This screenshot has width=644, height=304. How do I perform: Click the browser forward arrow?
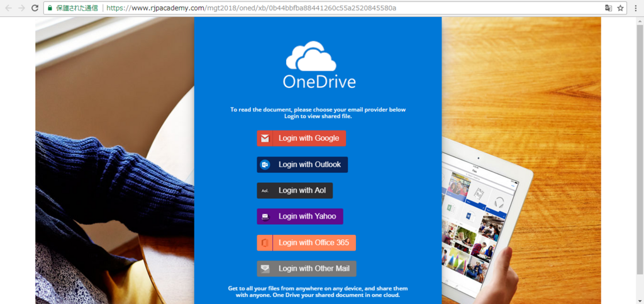(x=21, y=8)
